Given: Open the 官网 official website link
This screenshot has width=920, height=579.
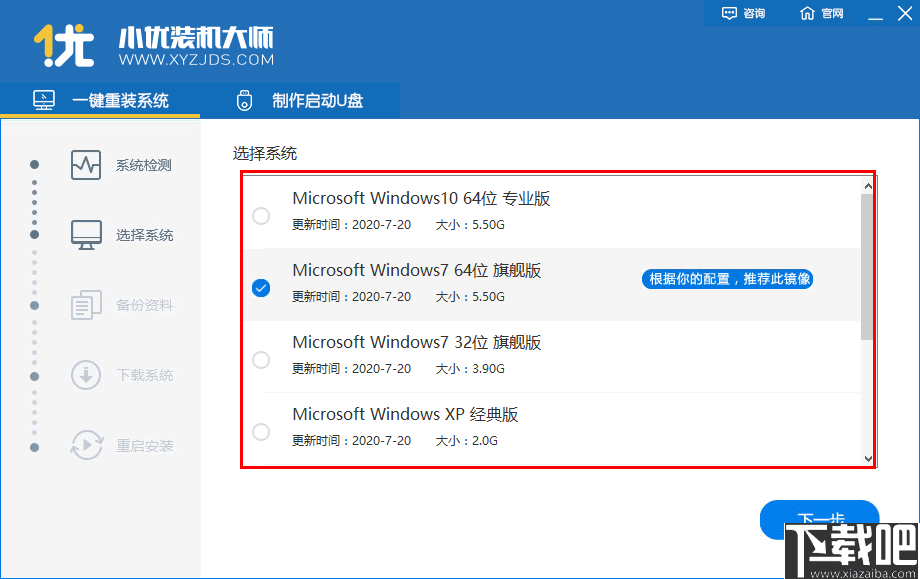Looking at the screenshot, I should 821,13.
